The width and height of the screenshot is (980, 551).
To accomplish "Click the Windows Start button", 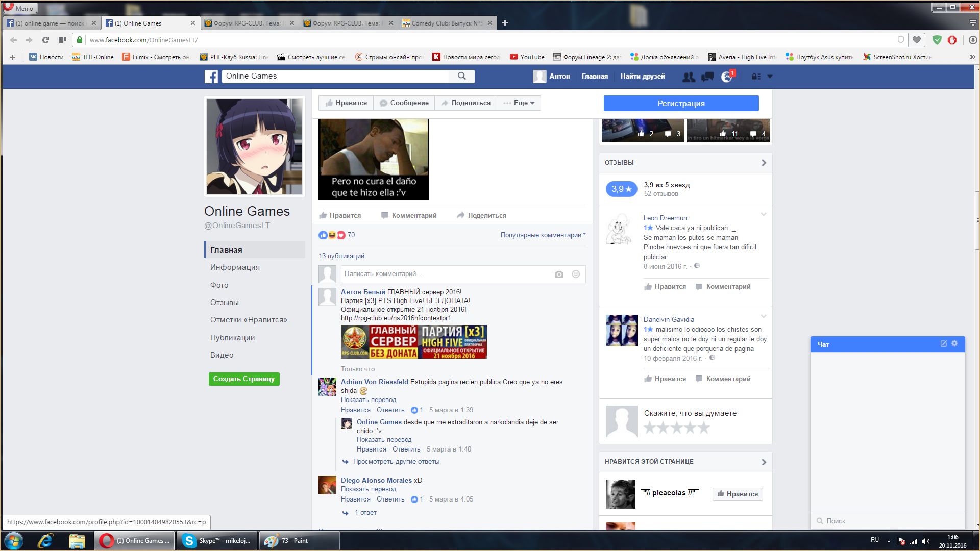I will 14,541.
